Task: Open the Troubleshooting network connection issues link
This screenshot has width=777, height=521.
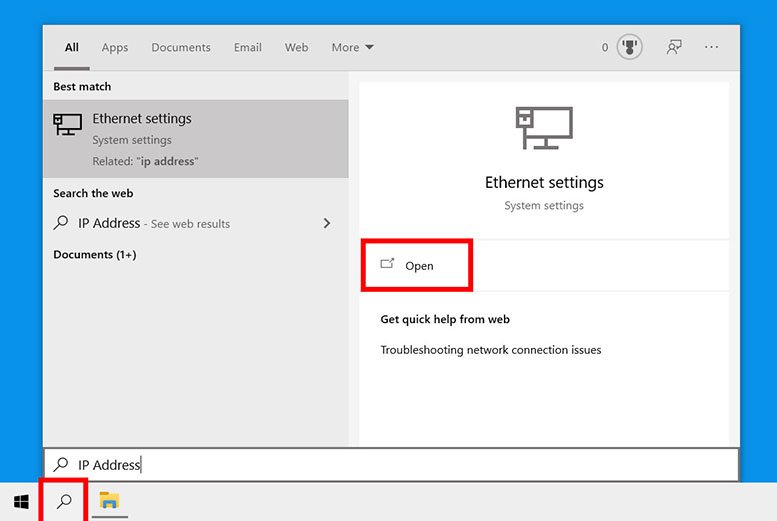Action: (490, 350)
